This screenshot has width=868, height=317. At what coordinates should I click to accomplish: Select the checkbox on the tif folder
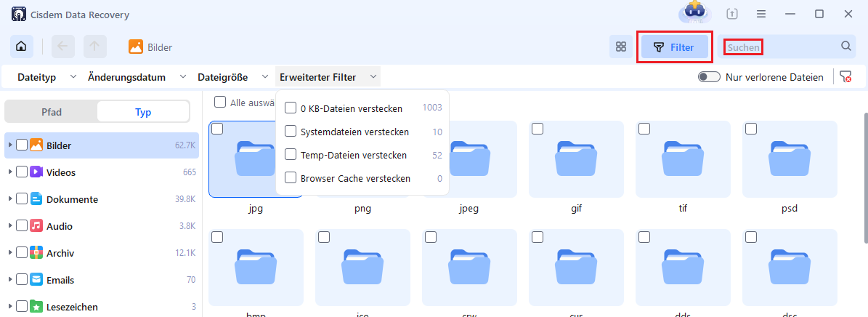(x=644, y=129)
